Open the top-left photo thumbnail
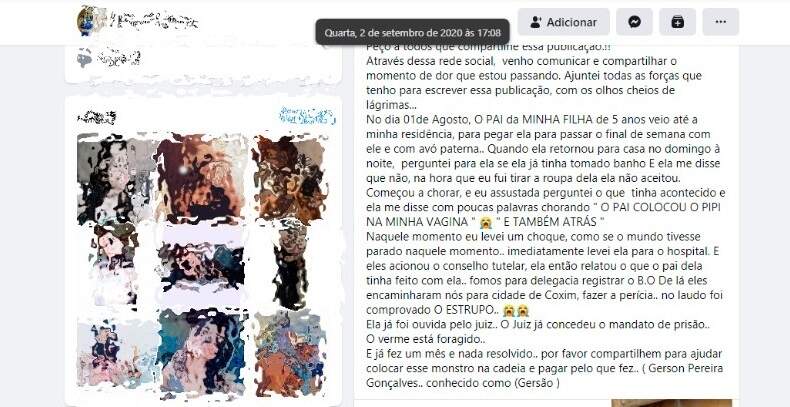 pos(115,179)
